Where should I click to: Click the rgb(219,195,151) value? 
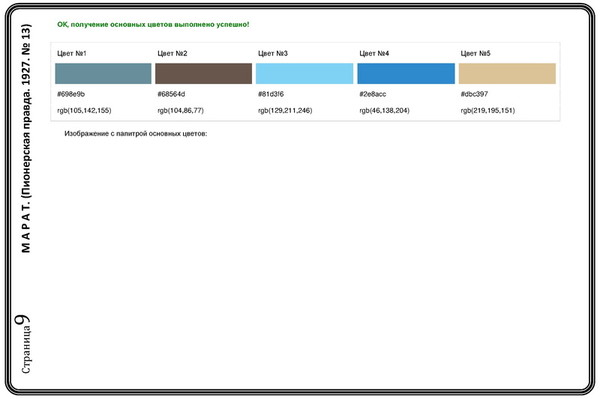[x=488, y=111]
